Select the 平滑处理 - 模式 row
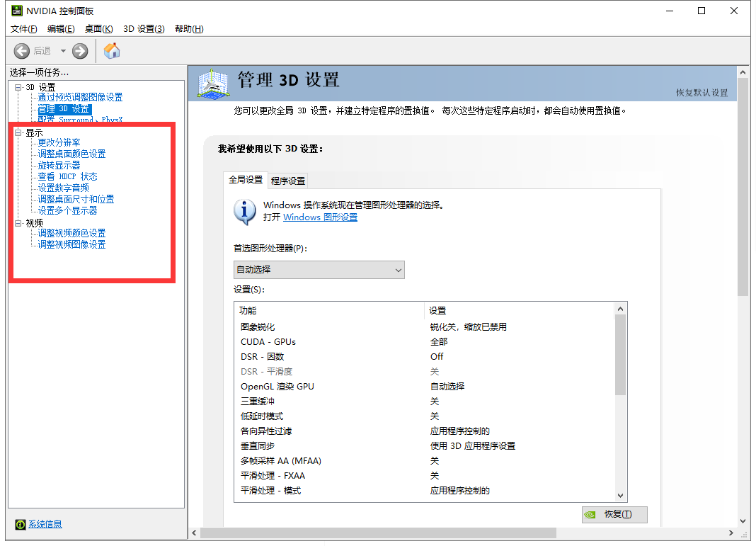 [x=424, y=491]
